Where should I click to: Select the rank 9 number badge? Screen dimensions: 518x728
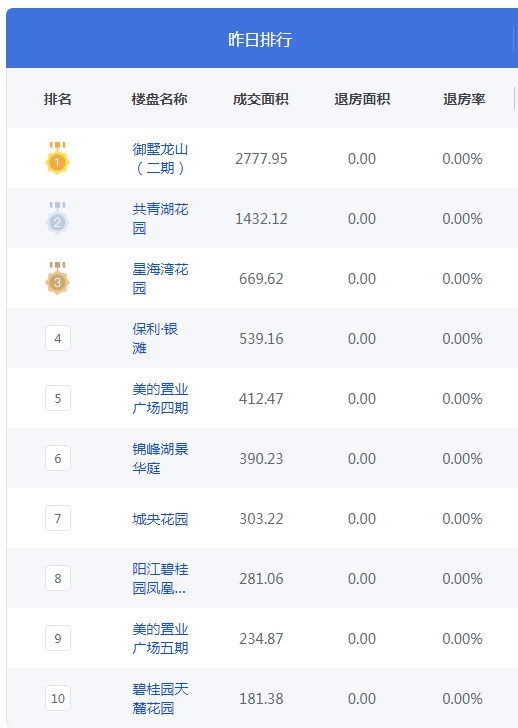(58, 638)
